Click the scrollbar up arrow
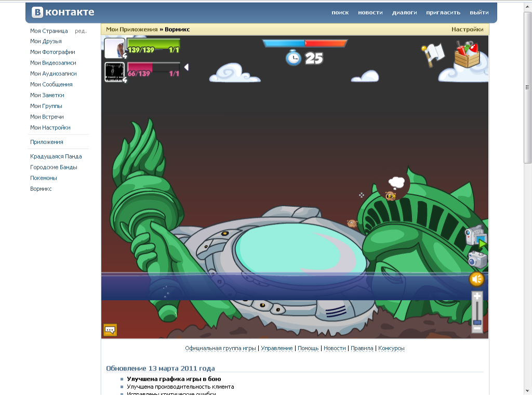This screenshot has width=532, height=399. coord(528,7)
